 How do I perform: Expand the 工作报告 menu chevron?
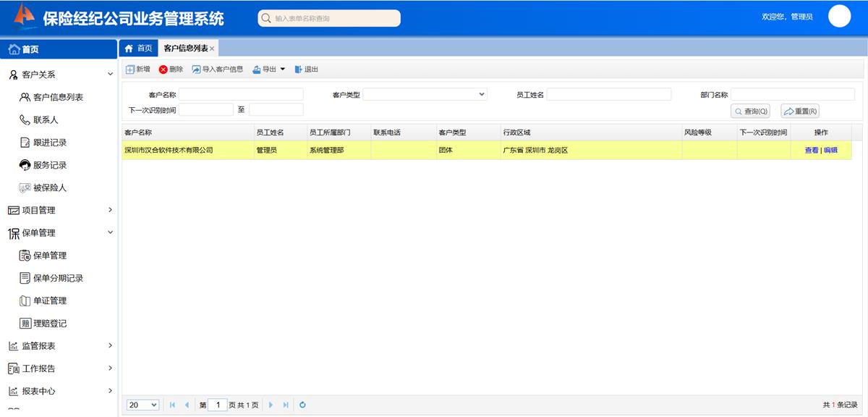(110, 368)
